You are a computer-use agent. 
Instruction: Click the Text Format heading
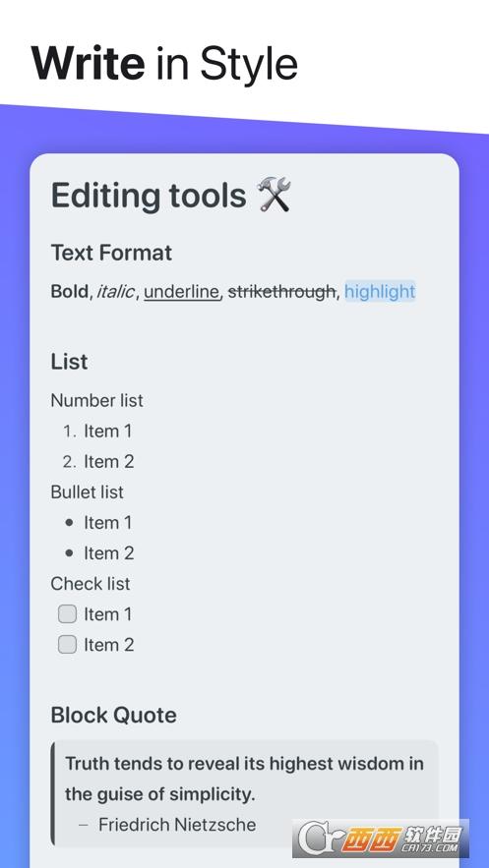click(111, 253)
